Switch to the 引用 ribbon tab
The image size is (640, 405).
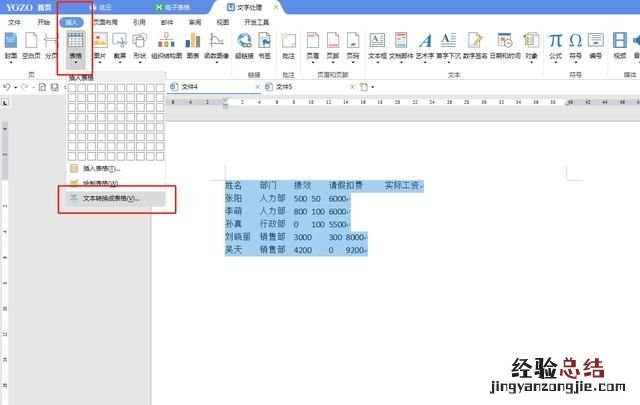[139, 22]
